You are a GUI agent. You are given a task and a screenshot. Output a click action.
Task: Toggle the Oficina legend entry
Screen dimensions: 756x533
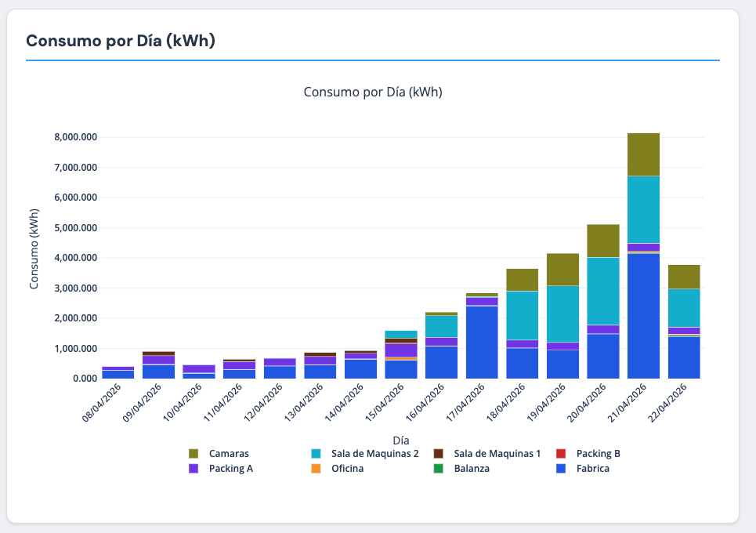coord(333,468)
